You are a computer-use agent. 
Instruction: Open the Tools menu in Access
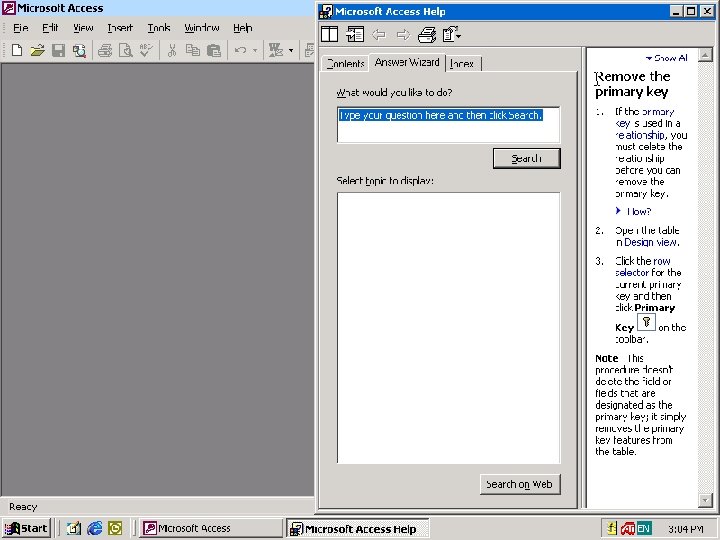pos(159,28)
